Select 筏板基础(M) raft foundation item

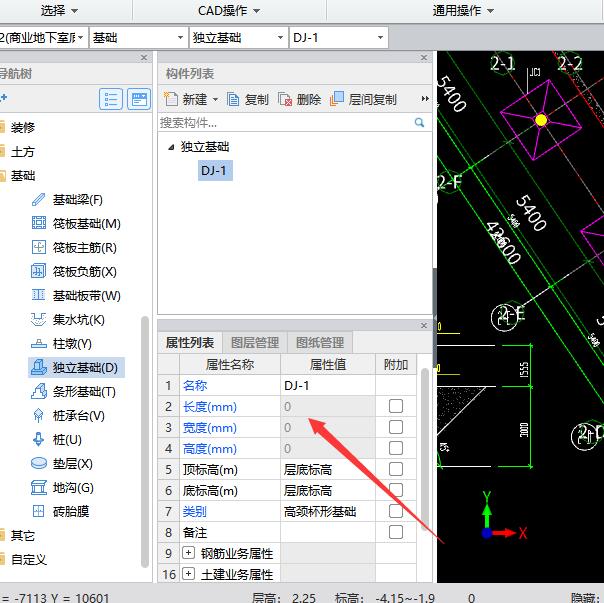click(76, 223)
